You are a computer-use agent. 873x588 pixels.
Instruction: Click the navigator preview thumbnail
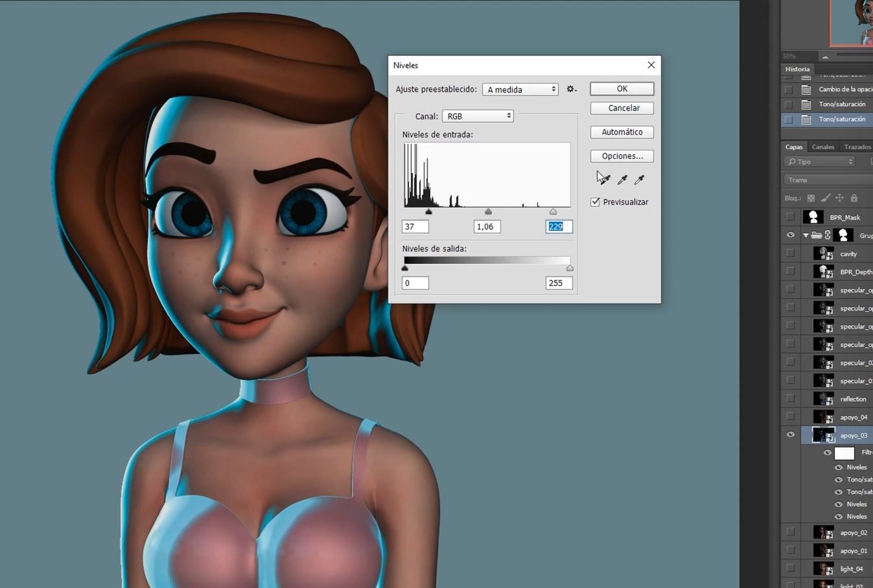coord(852,23)
